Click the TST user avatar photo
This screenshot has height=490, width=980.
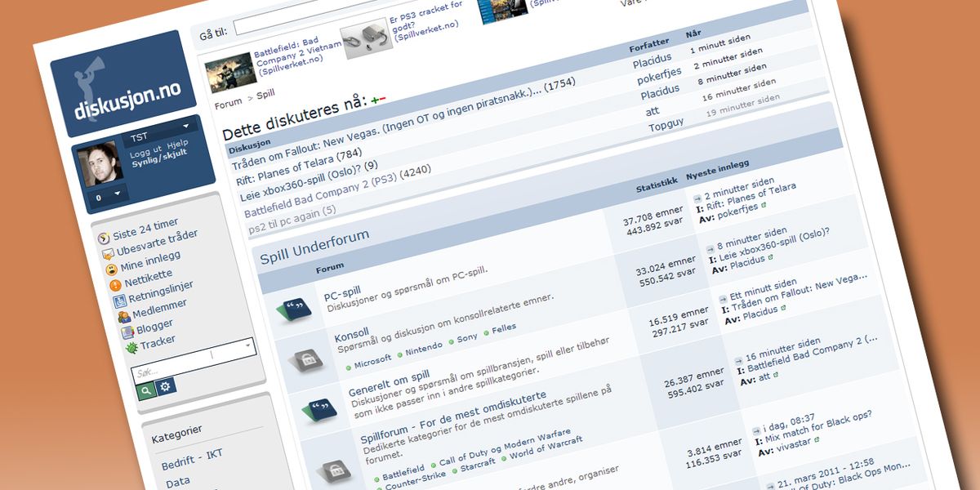[x=101, y=165]
